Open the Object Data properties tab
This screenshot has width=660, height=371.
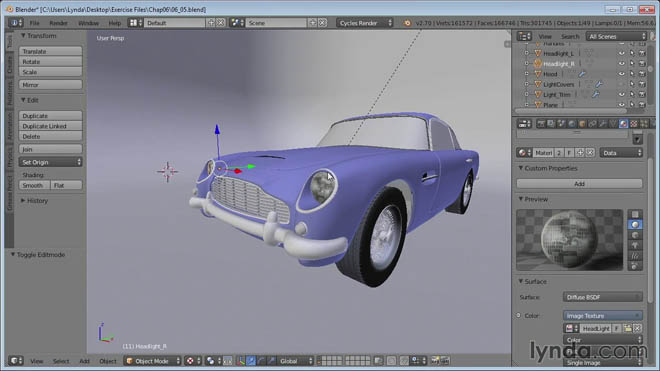613,124
